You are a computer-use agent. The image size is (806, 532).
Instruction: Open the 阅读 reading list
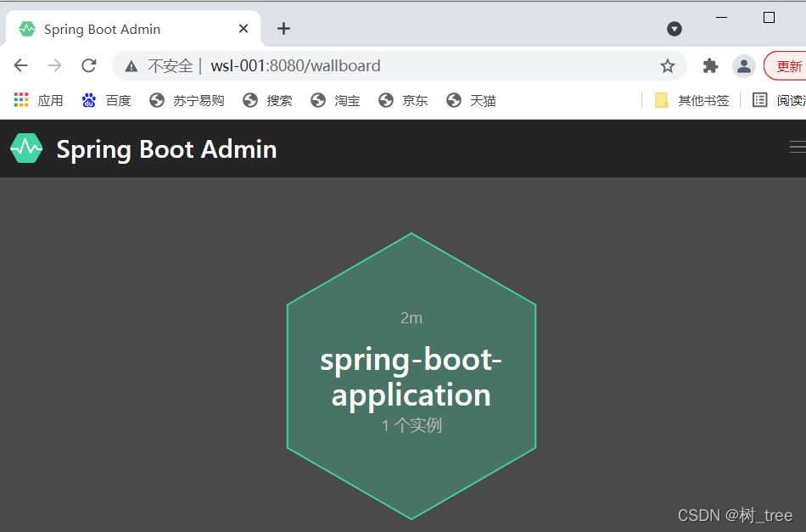click(779, 100)
